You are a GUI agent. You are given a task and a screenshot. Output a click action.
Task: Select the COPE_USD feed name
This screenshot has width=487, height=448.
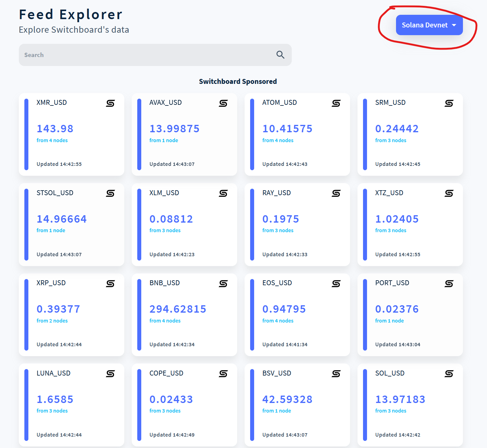pos(166,373)
